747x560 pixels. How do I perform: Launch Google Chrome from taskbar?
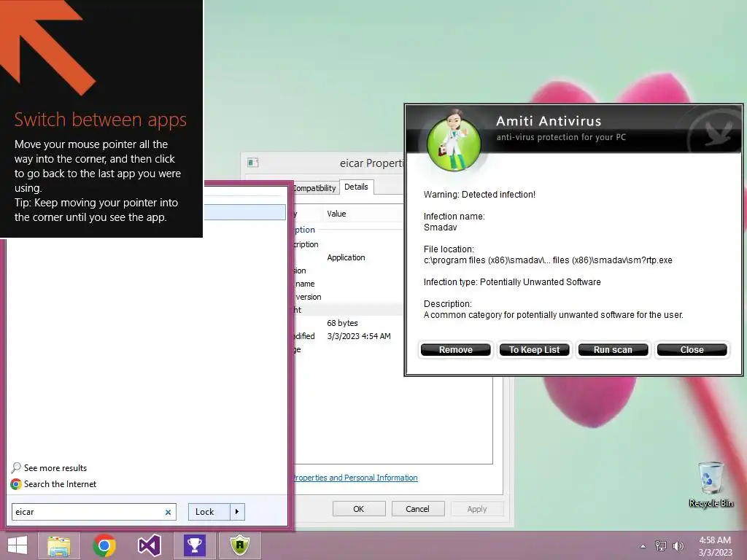point(104,545)
